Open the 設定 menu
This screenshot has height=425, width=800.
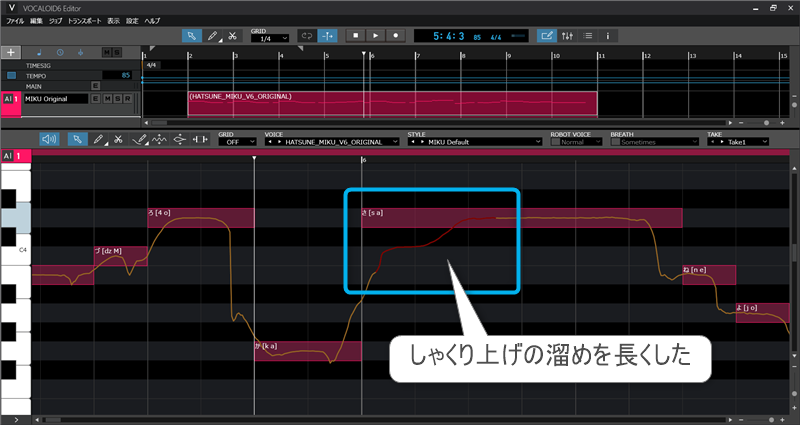pos(132,21)
